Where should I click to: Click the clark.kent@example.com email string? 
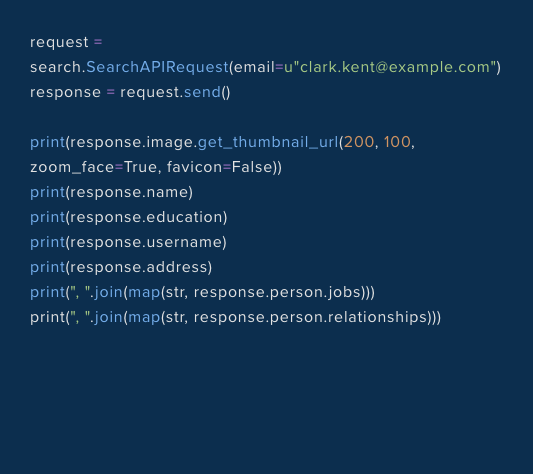391,67
